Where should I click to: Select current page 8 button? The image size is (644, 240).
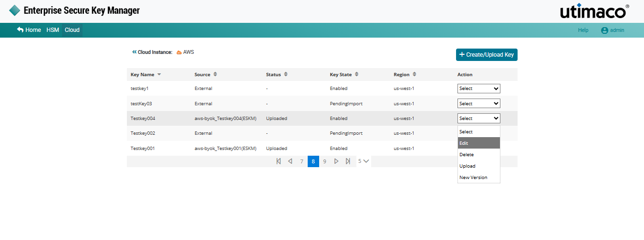[313, 161]
